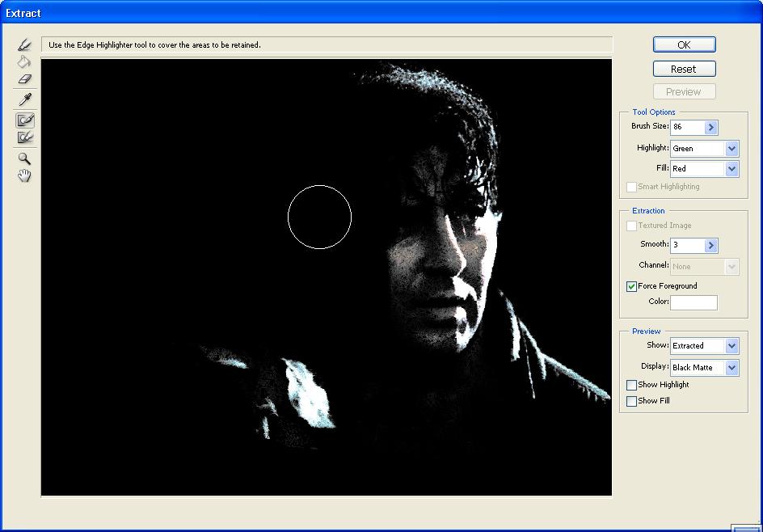Uncheck the Force Foreground checkbox
Screen dimensions: 763x532
coord(631,286)
